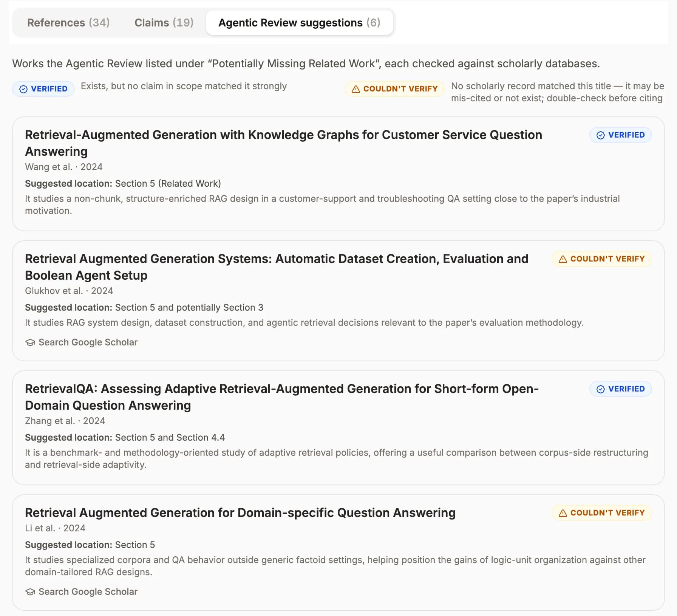Click the description about non-chunk, structure-enriched RAG design
This screenshot has width=677, height=616.
pyautogui.click(x=322, y=205)
